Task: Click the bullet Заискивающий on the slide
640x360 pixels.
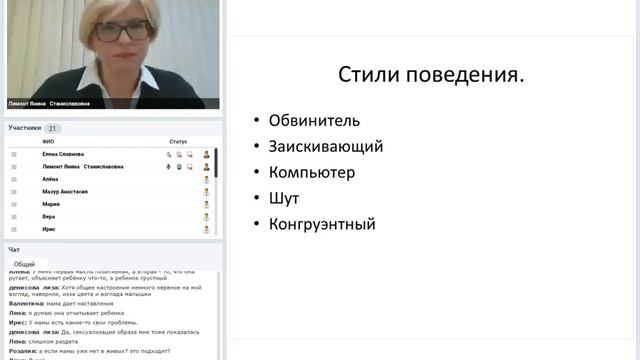Action: pos(326,147)
